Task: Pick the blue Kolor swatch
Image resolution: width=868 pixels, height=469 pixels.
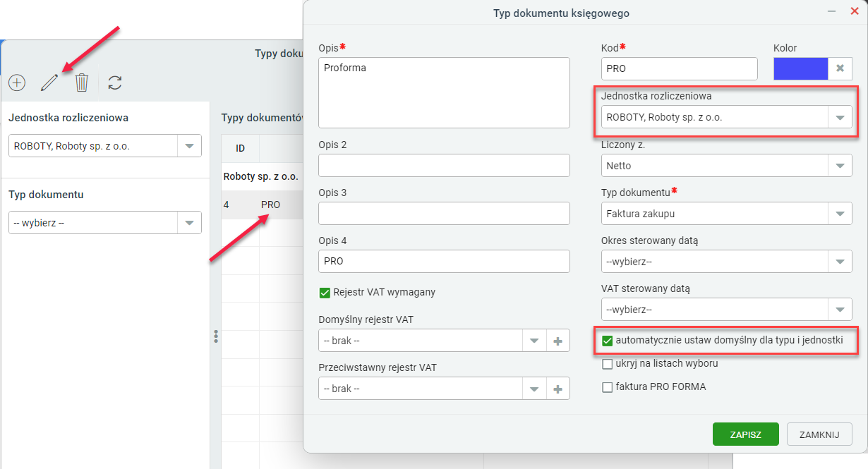Action: tap(801, 68)
